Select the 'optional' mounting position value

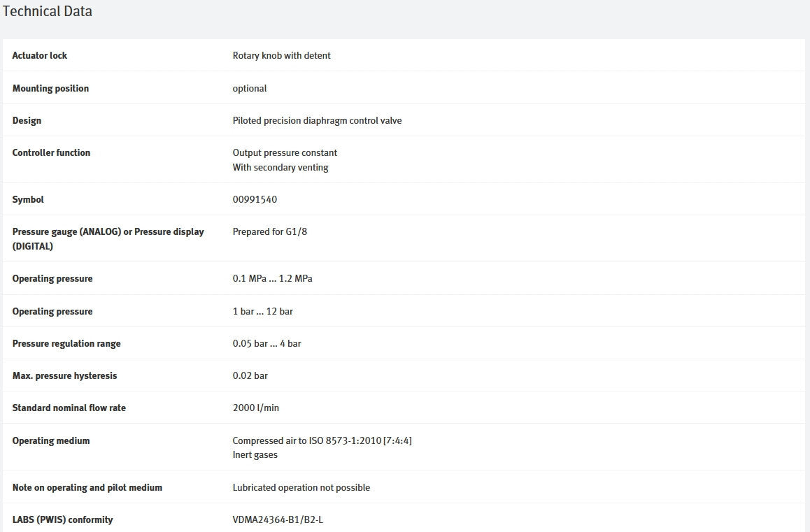coord(250,88)
